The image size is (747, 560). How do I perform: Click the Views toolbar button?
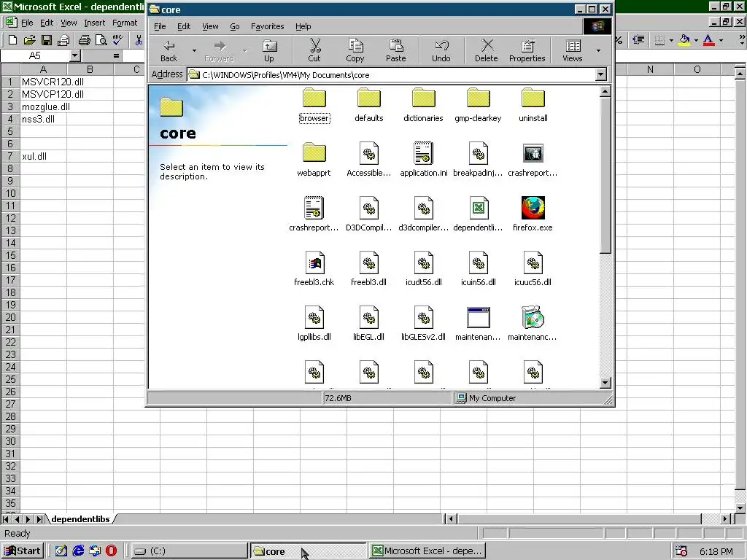click(572, 50)
